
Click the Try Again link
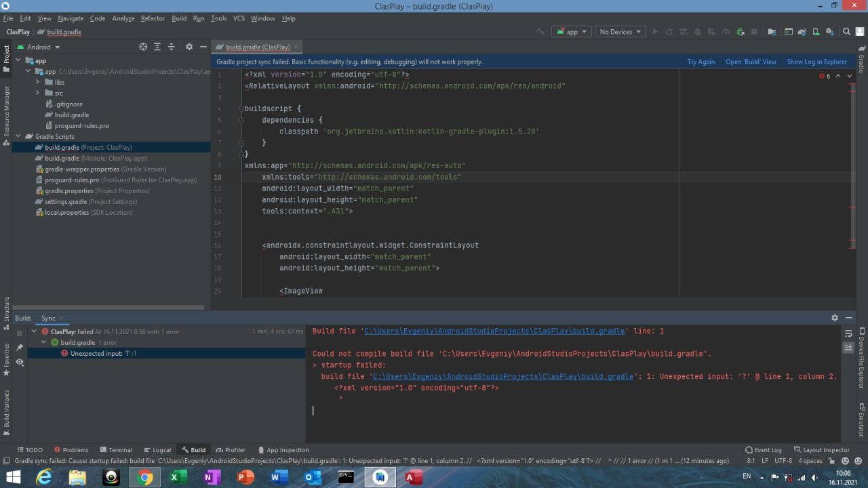click(701, 62)
